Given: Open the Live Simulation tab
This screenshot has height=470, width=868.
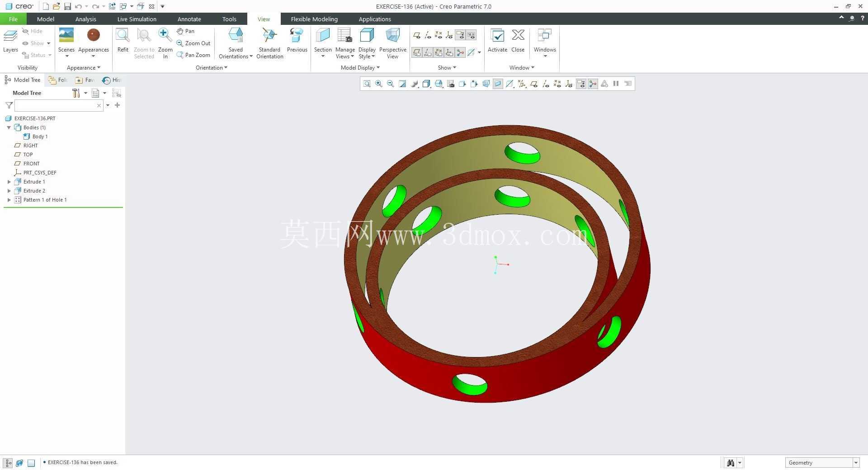Looking at the screenshot, I should pos(137,19).
